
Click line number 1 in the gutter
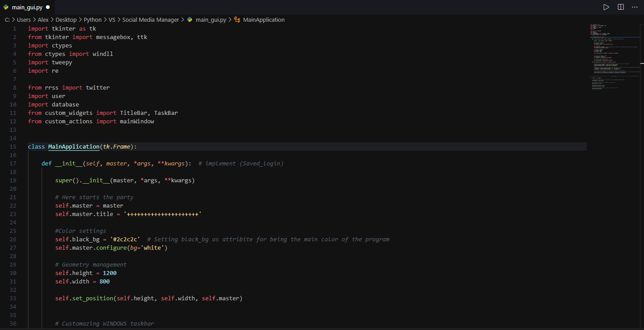pyautogui.click(x=15, y=29)
